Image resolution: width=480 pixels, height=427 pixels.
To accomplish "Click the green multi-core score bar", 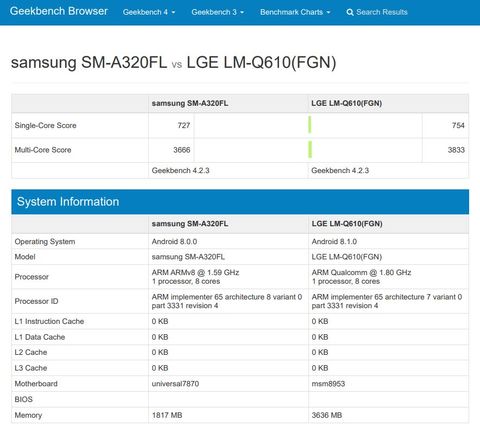I will point(310,149).
